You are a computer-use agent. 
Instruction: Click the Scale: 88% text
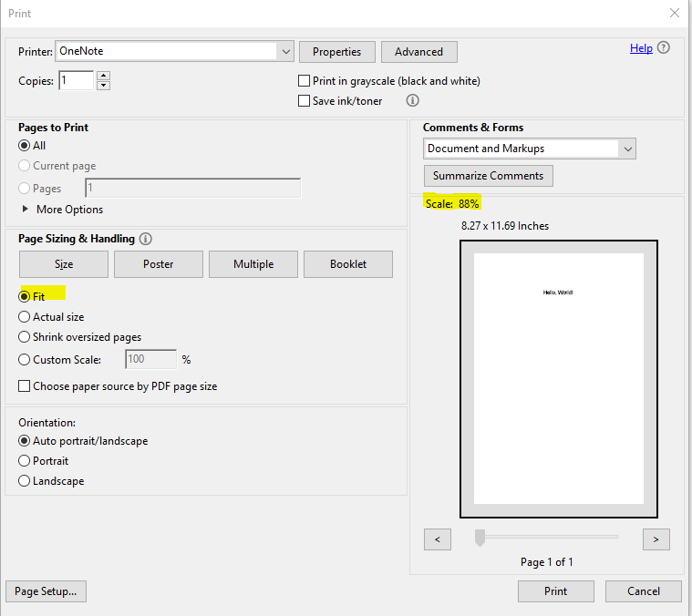(x=452, y=204)
